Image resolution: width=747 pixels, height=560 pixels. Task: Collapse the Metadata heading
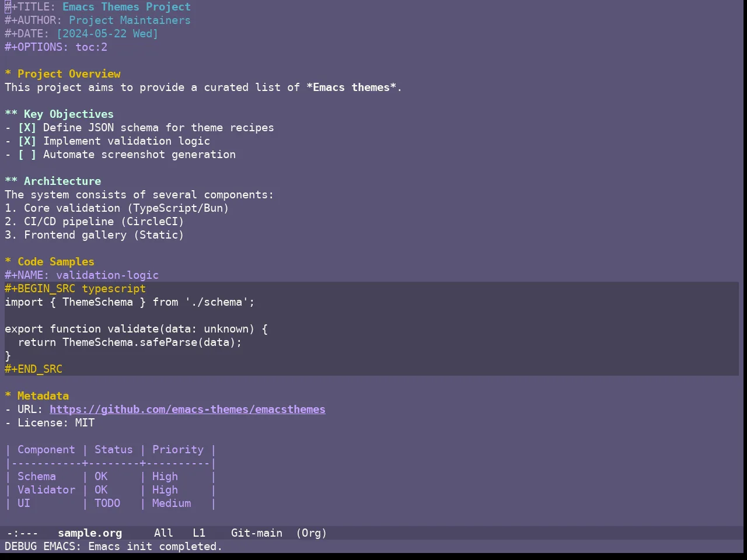tap(37, 396)
